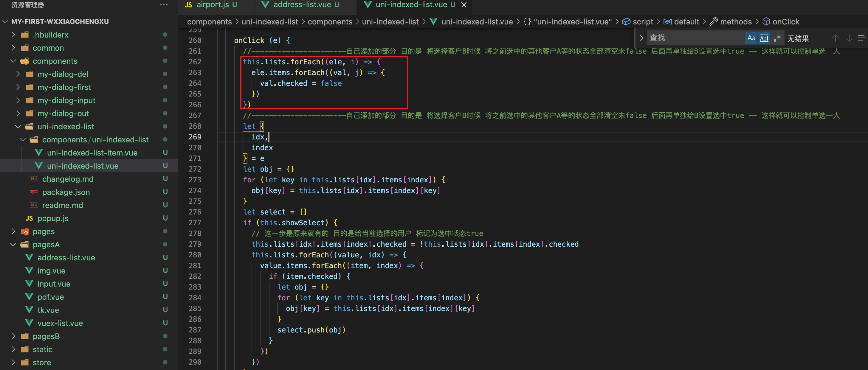Image resolution: width=868 pixels, height=370 pixels.
Task: Open address-list.vue in explorer
Action: click(x=66, y=258)
